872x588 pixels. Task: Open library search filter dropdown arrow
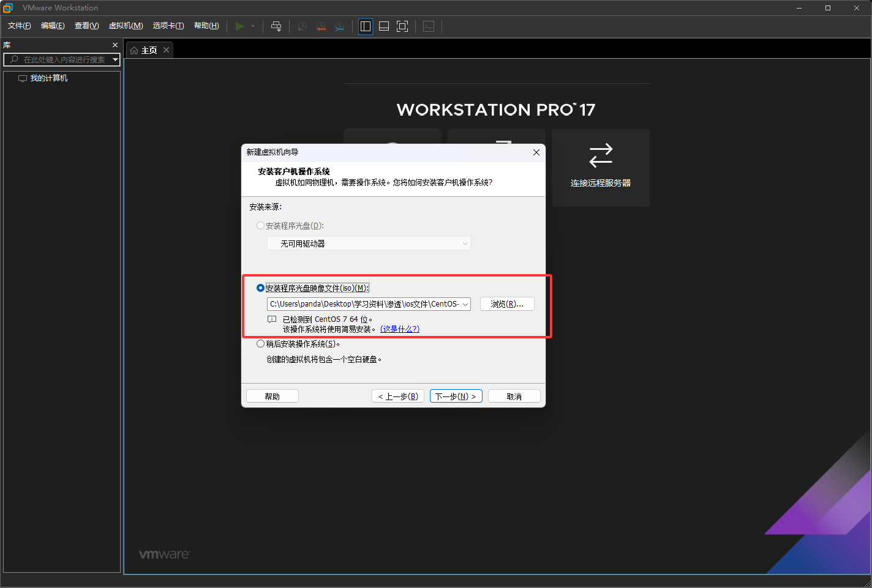point(115,59)
